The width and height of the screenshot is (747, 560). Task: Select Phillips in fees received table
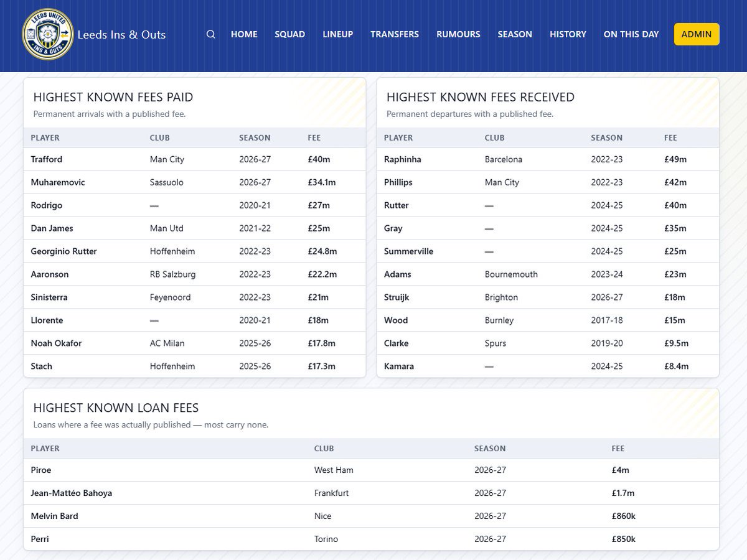tap(398, 182)
